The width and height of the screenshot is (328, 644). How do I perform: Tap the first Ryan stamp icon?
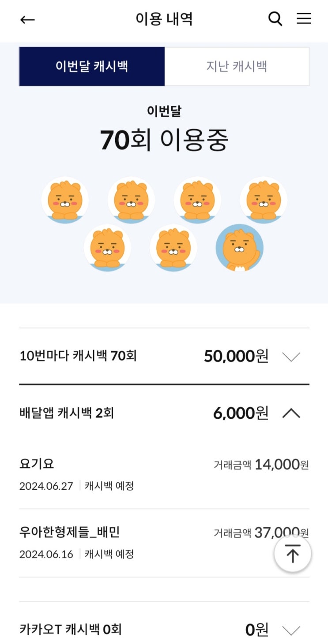coord(65,200)
